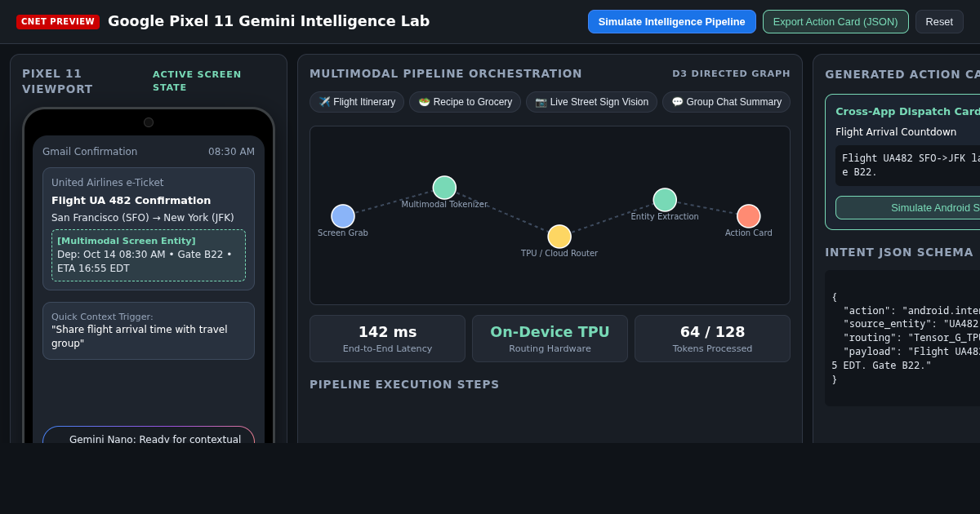Click the On-Device TPU routing value
The width and height of the screenshot is (980, 514).
pos(550,332)
